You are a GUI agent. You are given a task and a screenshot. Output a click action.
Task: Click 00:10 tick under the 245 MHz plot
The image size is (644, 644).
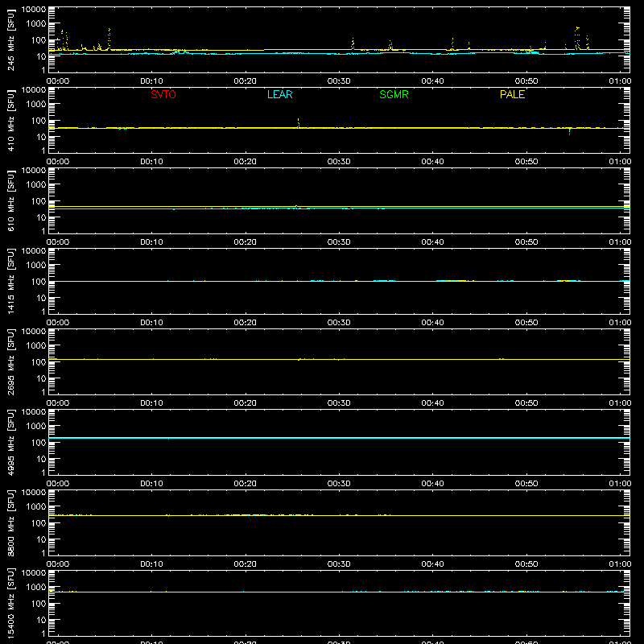tap(151, 81)
